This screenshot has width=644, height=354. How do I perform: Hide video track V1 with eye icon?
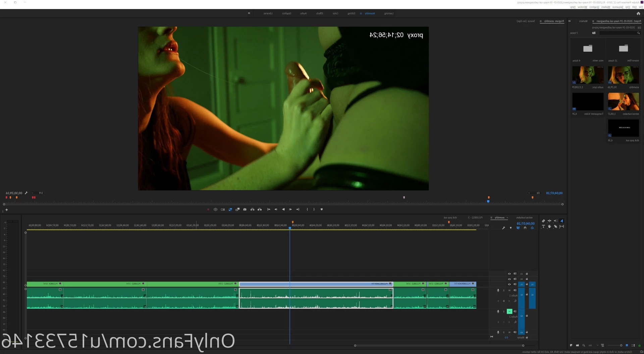(509, 285)
